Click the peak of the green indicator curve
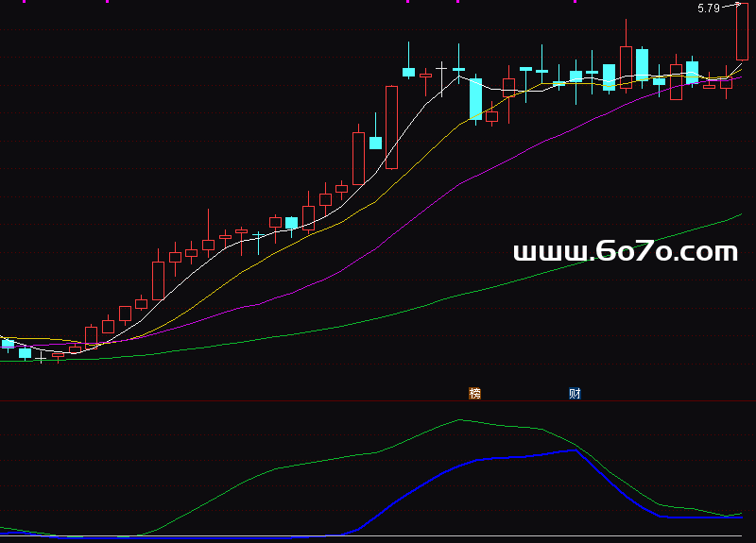 (460, 419)
